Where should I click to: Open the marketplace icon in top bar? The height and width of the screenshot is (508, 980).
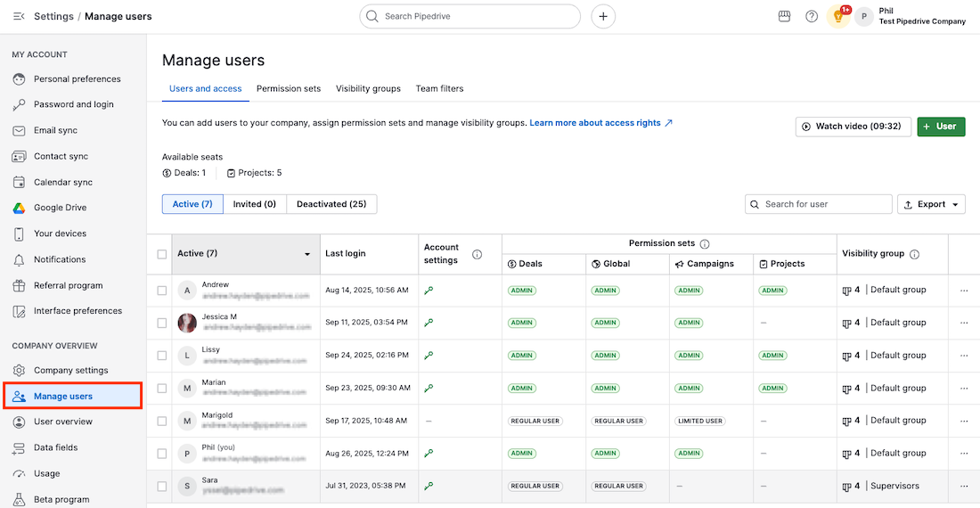point(784,16)
